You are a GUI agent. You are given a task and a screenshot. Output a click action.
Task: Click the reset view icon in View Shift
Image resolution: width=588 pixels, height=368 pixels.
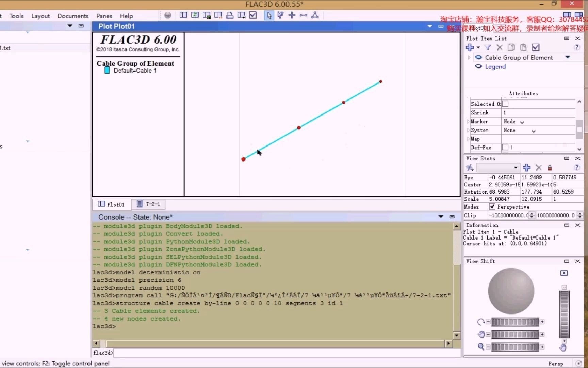(x=564, y=273)
